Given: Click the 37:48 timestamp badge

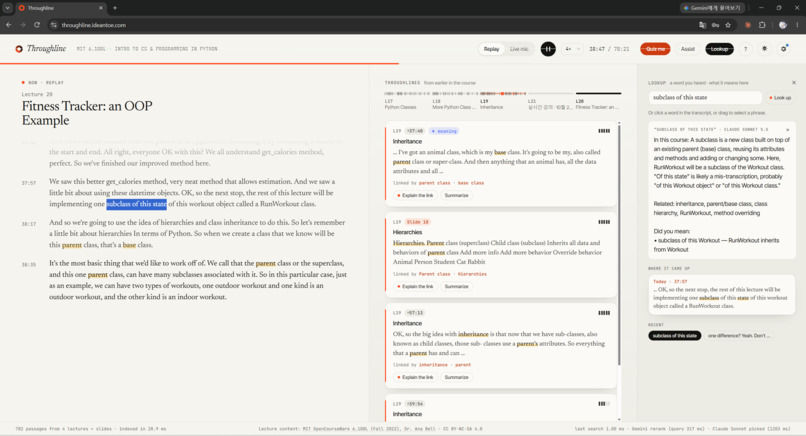Looking at the screenshot, I should point(415,131).
